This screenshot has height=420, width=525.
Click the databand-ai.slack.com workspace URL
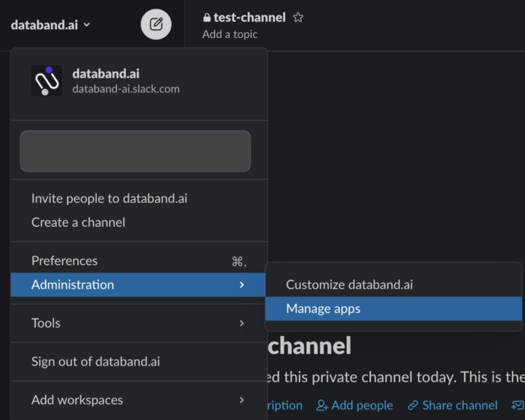(126, 89)
